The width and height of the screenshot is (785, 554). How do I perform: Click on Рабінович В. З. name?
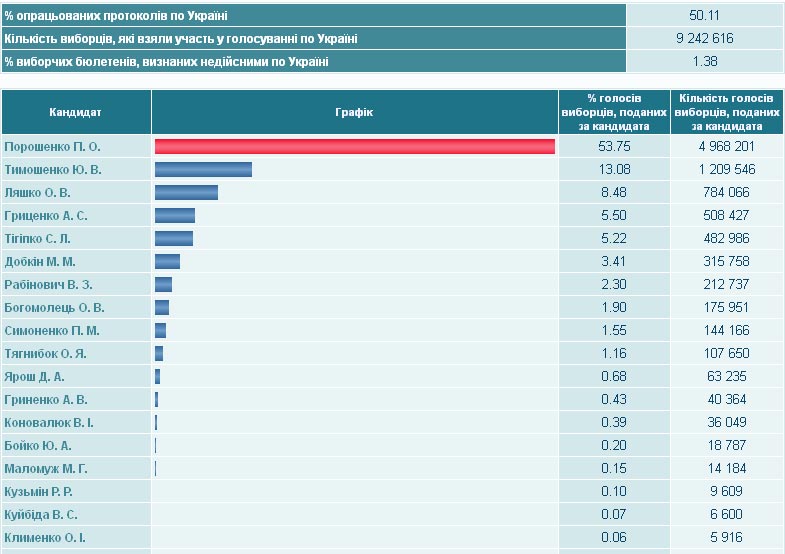point(48,285)
